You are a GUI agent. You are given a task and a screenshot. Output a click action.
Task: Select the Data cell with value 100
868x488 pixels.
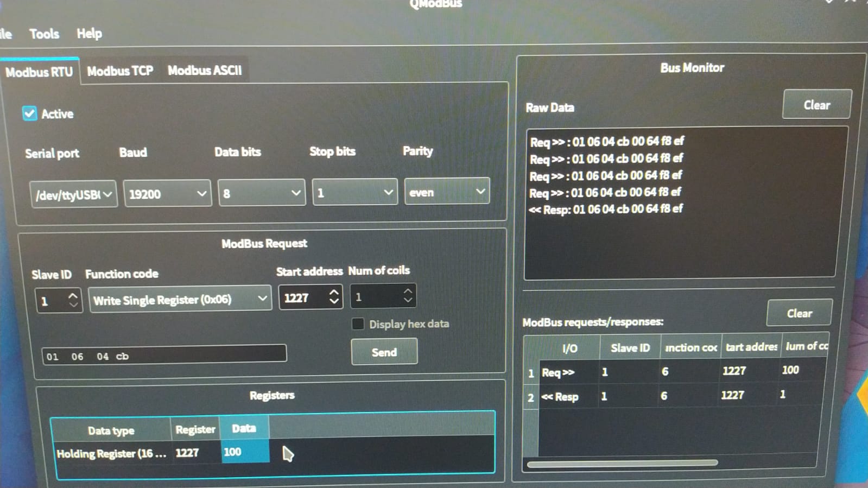245,452
